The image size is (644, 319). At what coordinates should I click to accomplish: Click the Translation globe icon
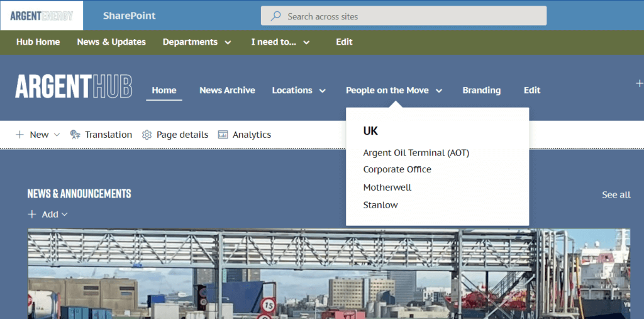point(75,135)
